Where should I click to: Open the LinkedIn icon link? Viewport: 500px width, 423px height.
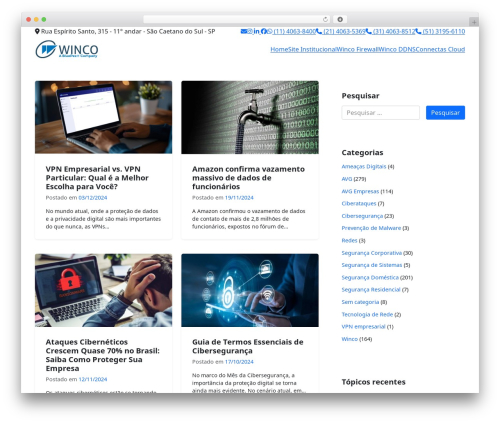pyautogui.click(x=256, y=31)
